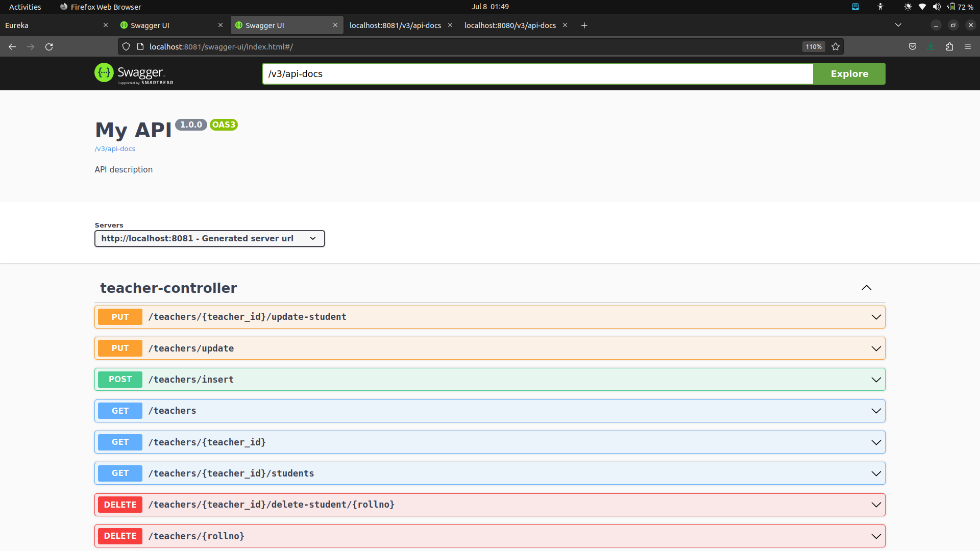Click the reload page icon

pos(49,46)
